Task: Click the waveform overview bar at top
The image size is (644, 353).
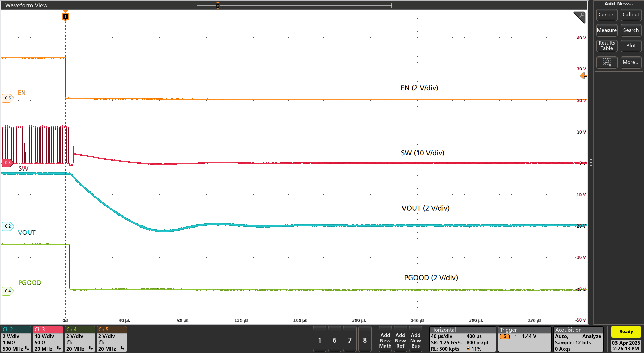Action: pyautogui.click(x=294, y=5)
